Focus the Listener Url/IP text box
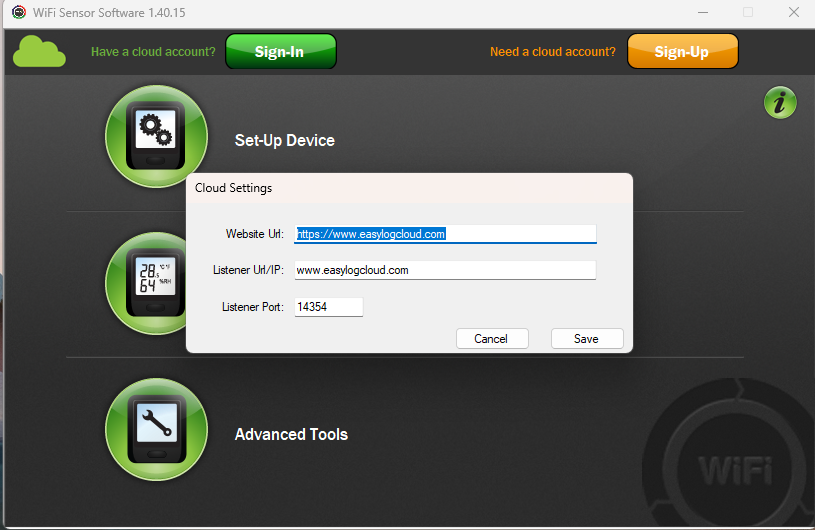Viewport: 815px width, 530px height. point(445,270)
